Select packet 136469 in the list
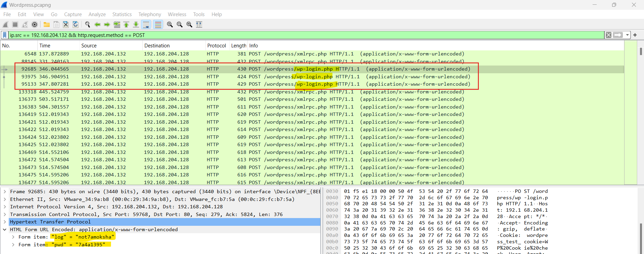 [x=312, y=152]
